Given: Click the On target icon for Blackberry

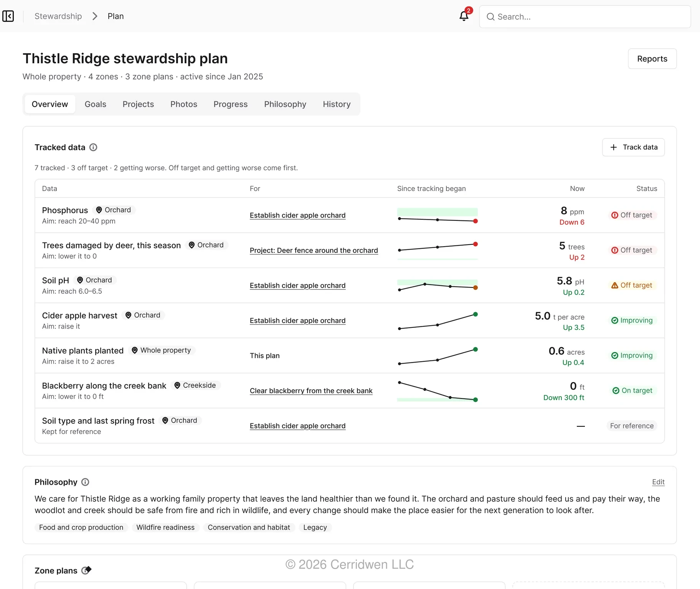Looking at the screenshot, I should pyautogui.click(x=616, y=391).
